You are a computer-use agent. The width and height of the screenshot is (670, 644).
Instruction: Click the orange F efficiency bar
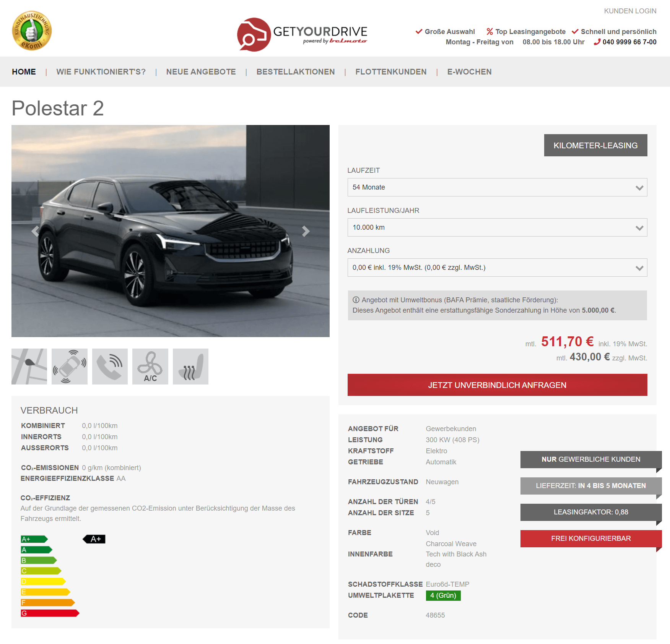coord(48,603)
